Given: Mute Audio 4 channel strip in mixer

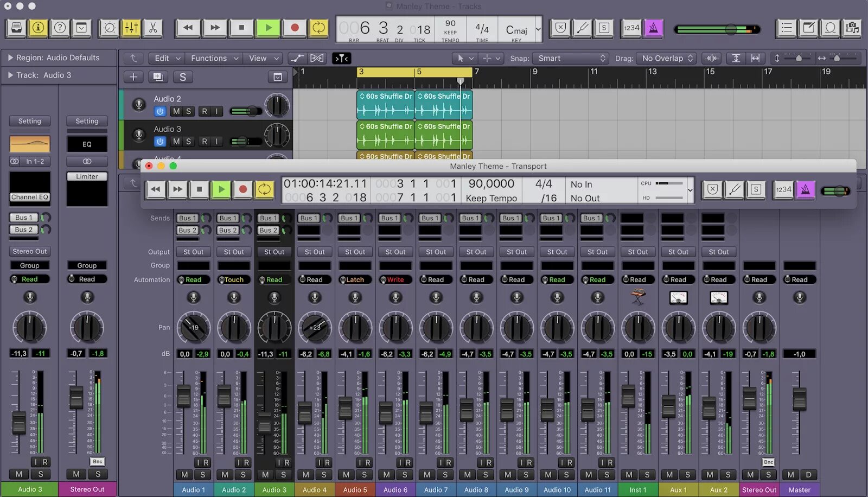Looking at the screenshot, I should (305, 475).
